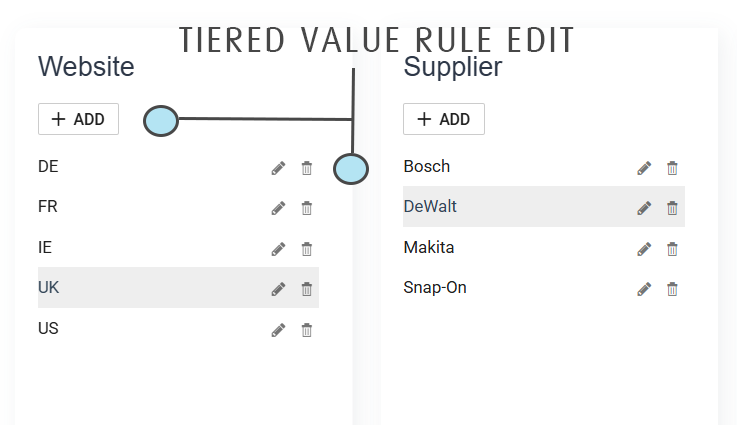Click the trash icon for US
Screen dimensions: 737x425
click(x=307, y=329)
